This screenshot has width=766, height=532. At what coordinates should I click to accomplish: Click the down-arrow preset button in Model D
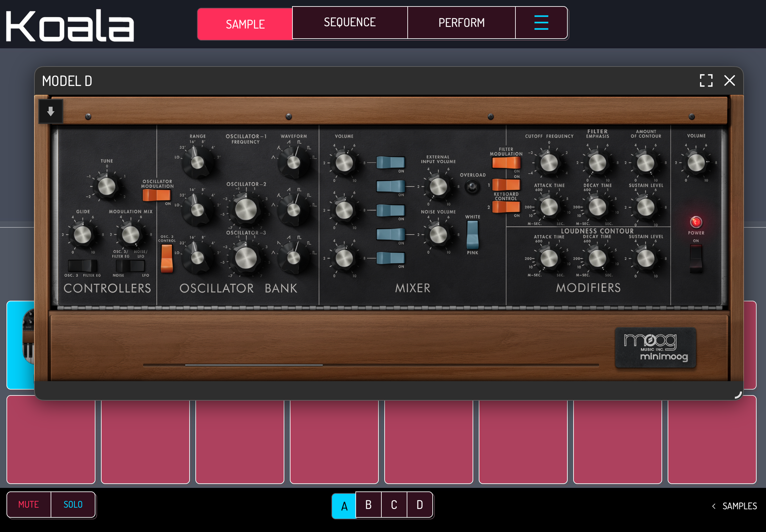tap(51, 111)
